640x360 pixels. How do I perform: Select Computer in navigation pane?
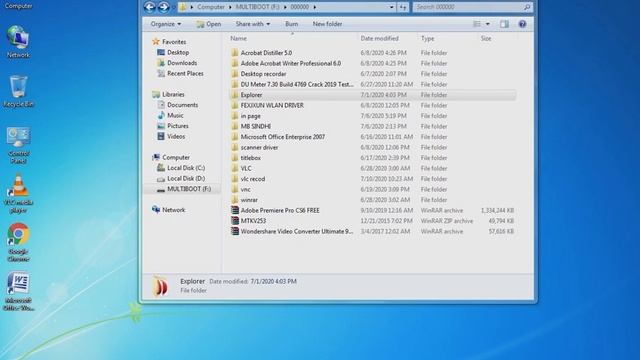pyautogui.click(x=176, y=157)
